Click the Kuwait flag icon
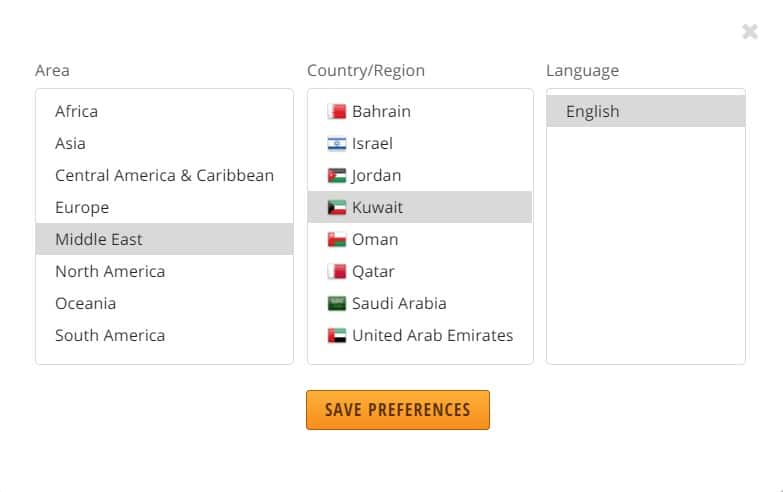 pos(337,207)
